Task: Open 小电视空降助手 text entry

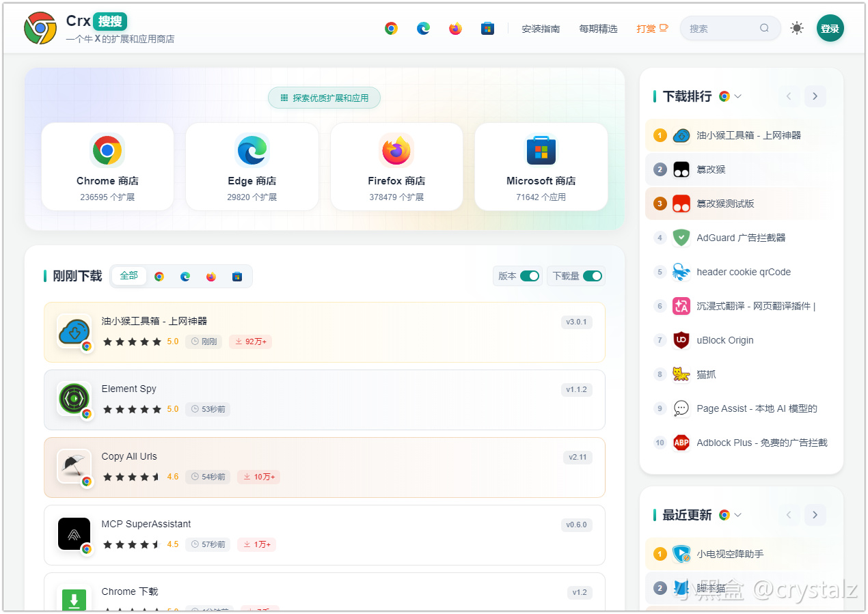Action: (x=730, y=554)
